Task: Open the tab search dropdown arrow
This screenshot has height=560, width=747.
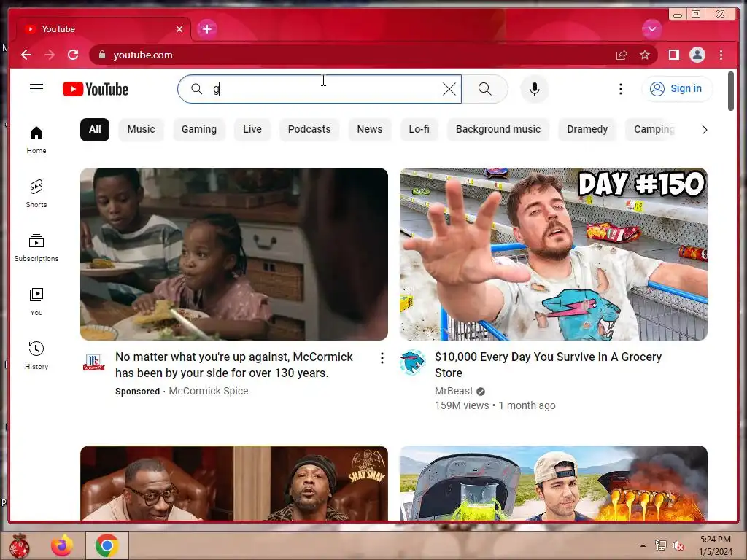Action: (651, 29)
